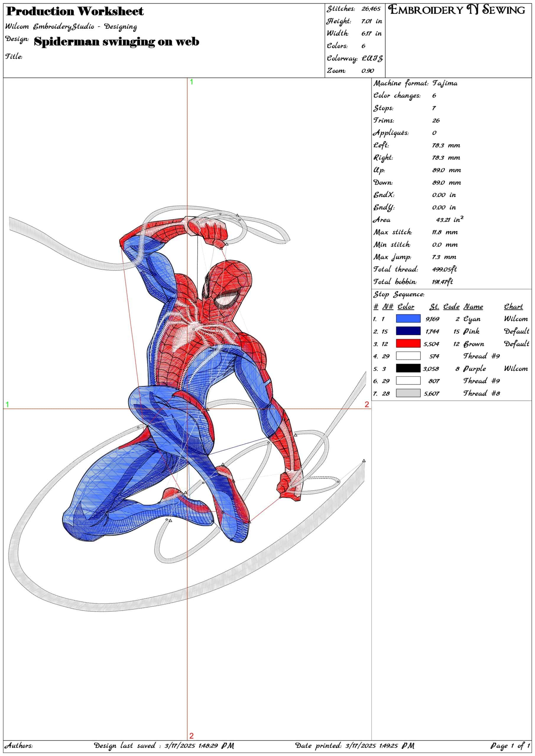The width and height of the screenshot is (535, 756).
Task: Click the Stitches value "26,465"
Action: coord(371,9)
